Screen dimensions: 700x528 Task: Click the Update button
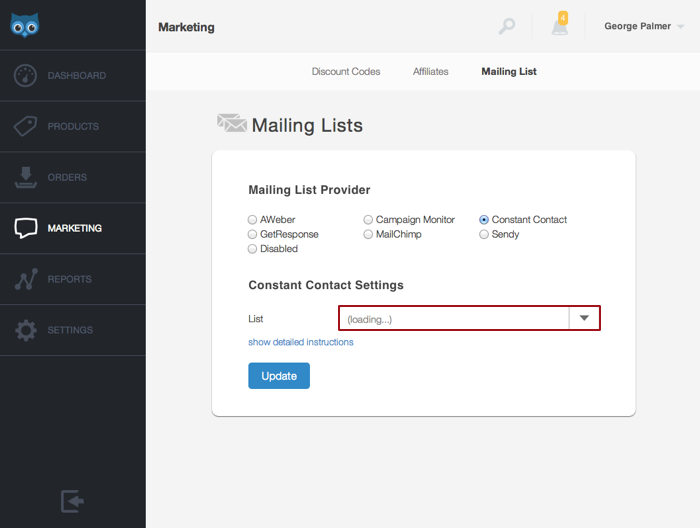click(x=279, y=376)
